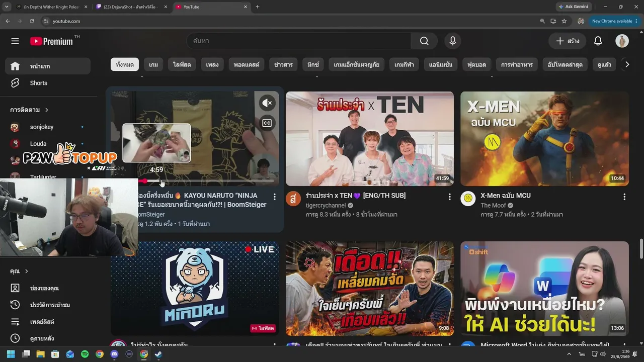Bookmark this page with the star
The image size is (644, 362).
click(564, 21)
